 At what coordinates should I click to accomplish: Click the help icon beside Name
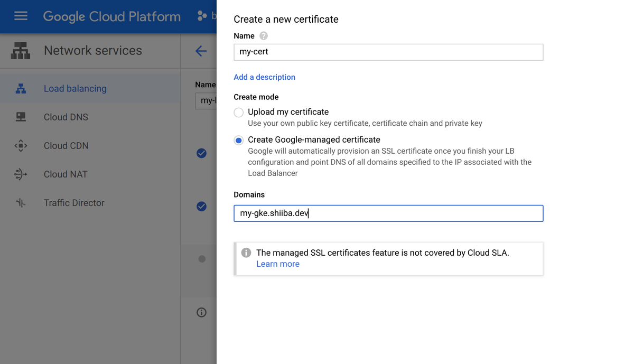[x=264, y=36]
